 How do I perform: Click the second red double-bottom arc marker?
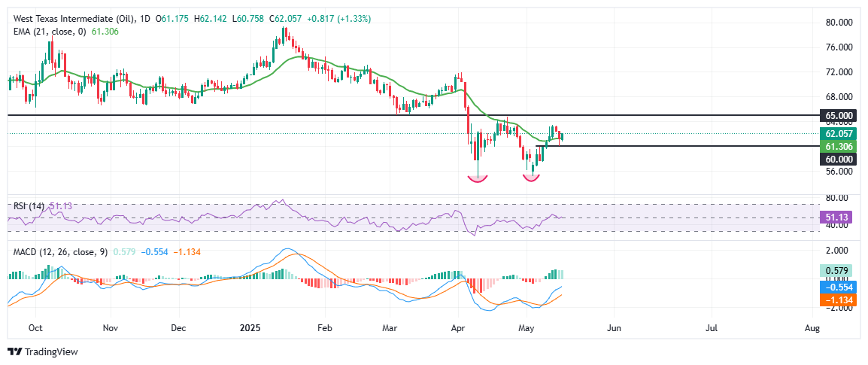[x=532, y=178]
